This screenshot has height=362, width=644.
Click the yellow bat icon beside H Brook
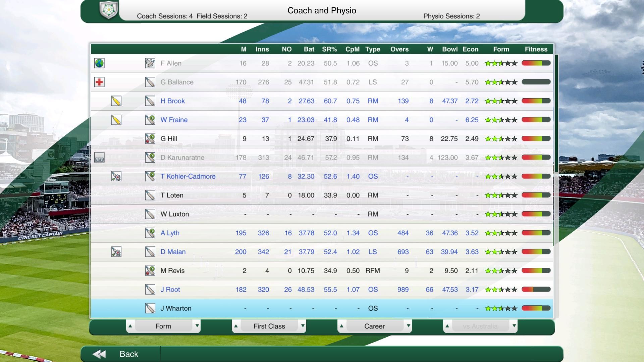coord(116,101)
